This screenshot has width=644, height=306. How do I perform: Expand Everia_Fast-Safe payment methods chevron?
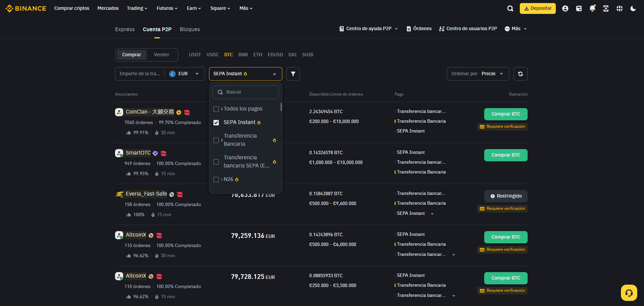click(432, 214)
